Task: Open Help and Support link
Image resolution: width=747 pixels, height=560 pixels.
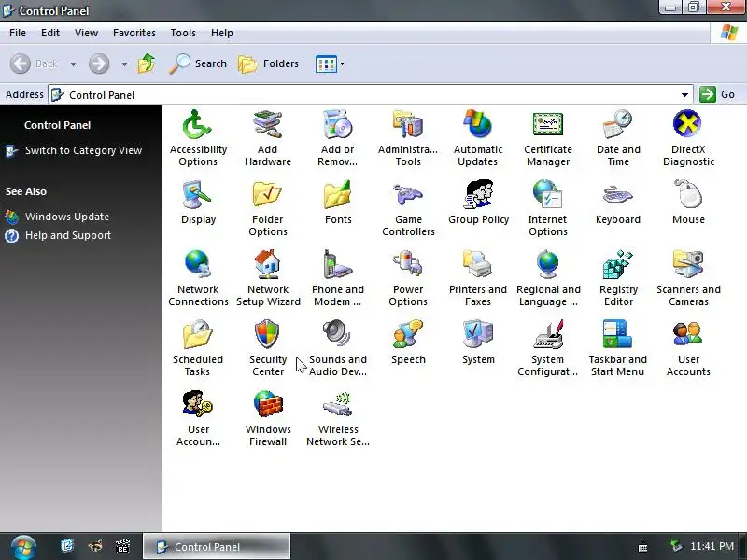Action: coord(68,235)
